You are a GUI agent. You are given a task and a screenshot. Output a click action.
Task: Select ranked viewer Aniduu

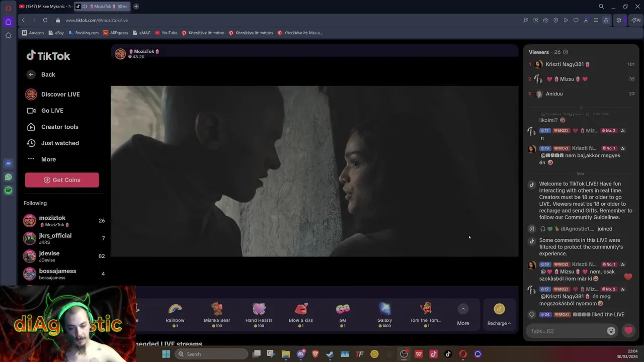point(581,94)
